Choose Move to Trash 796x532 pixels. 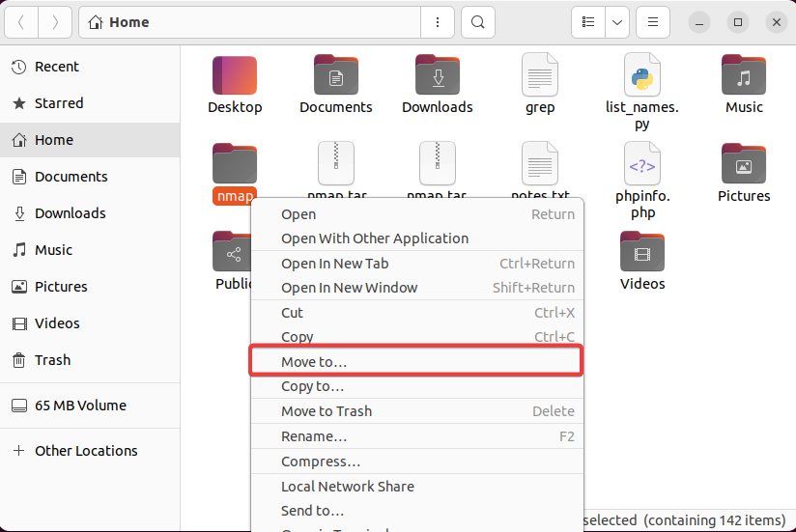point(416,410)
